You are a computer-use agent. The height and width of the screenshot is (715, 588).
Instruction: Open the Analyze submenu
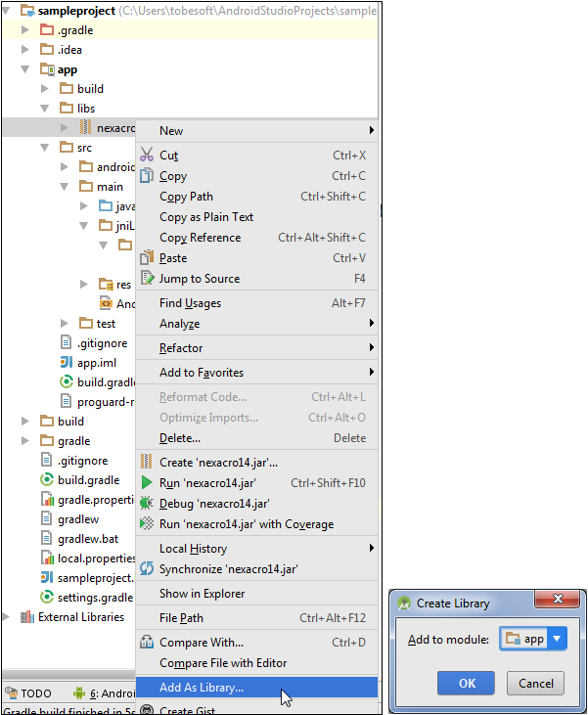point(256,324)
